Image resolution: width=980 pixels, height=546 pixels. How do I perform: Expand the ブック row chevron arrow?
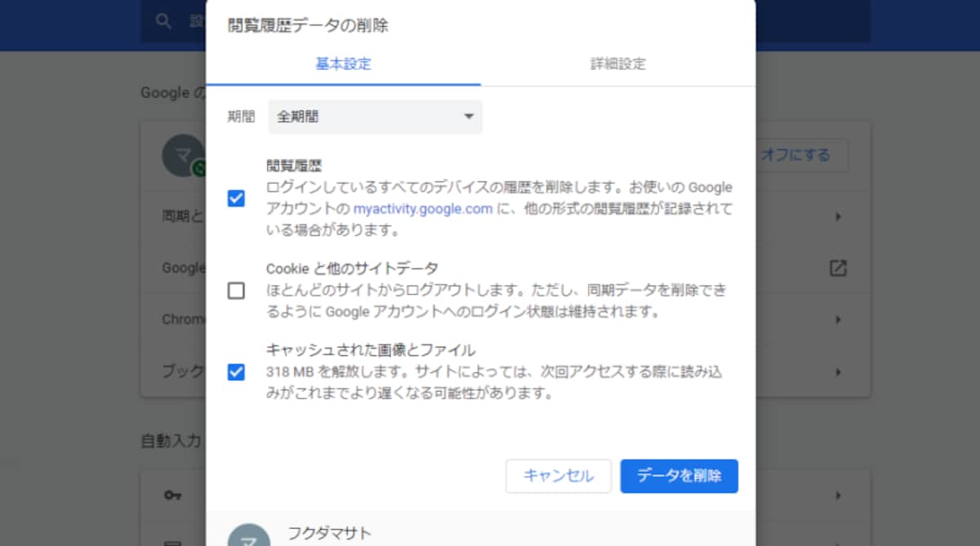click(838, 371)
